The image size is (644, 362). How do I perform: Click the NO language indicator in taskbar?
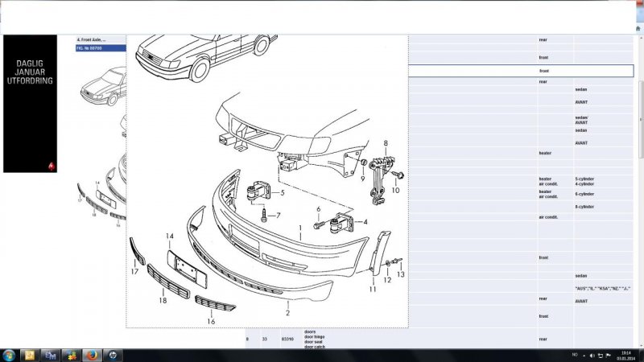pos(574,355)
